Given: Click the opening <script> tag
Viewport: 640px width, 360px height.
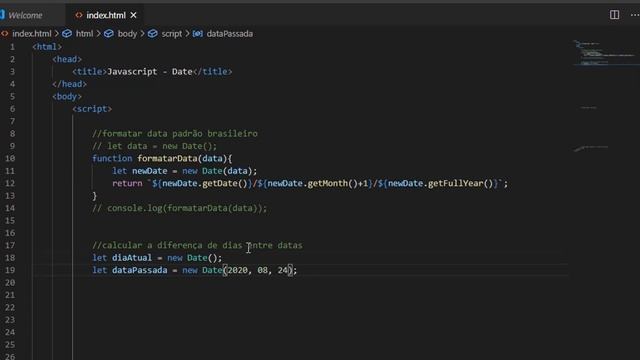Looking at the screenshot, I should pos(92,109).
